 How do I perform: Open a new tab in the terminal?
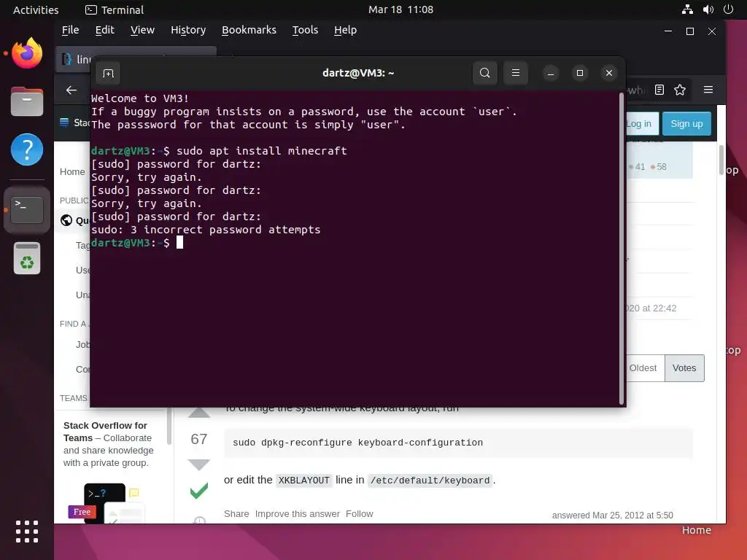[x=108, y=74]
